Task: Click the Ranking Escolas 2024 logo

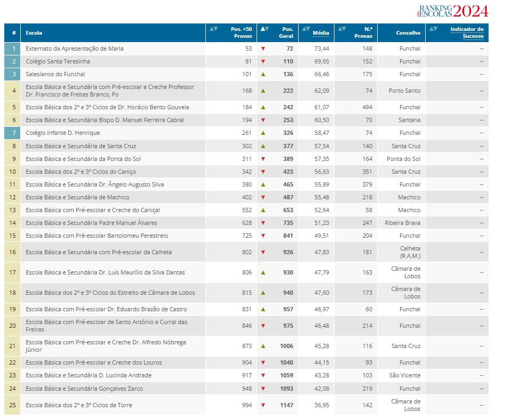Action: [453, 11]
